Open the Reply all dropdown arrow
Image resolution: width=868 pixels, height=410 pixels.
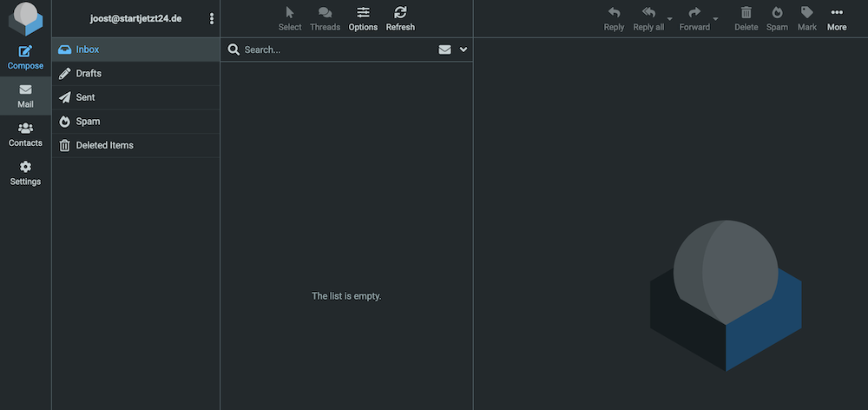tap(669, 18)
